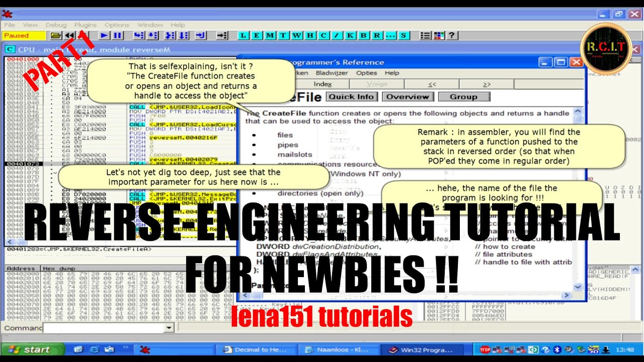Click the Execute till return icon
The image size is (644, 362).
201,35
